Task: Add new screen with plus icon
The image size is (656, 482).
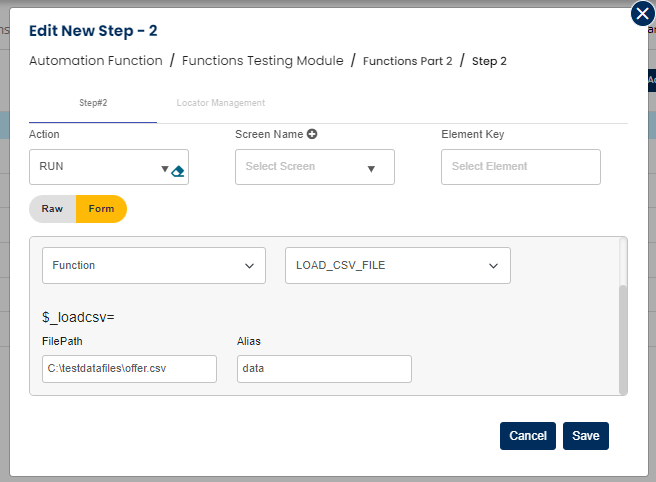Action: pos(312,134)
